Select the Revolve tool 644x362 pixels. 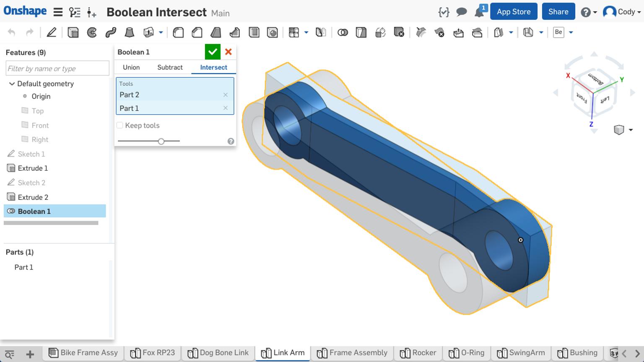pyautogui.click(x=92, y=32)
